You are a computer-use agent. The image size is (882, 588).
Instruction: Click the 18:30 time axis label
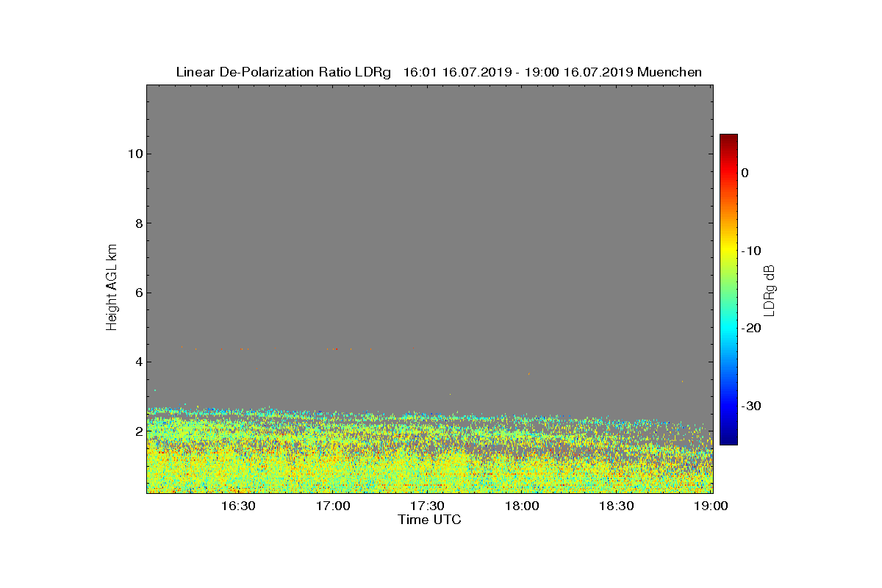pyautogui.click(x=617, y=506)
